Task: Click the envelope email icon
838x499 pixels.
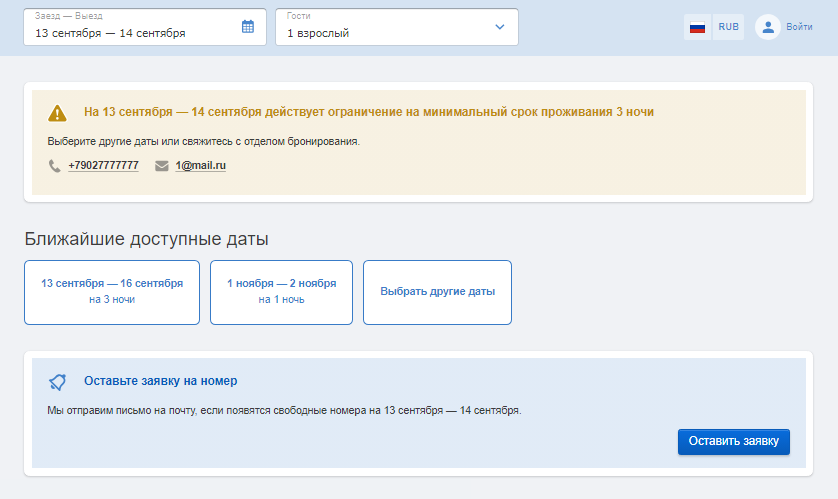Action: (161, 166)
